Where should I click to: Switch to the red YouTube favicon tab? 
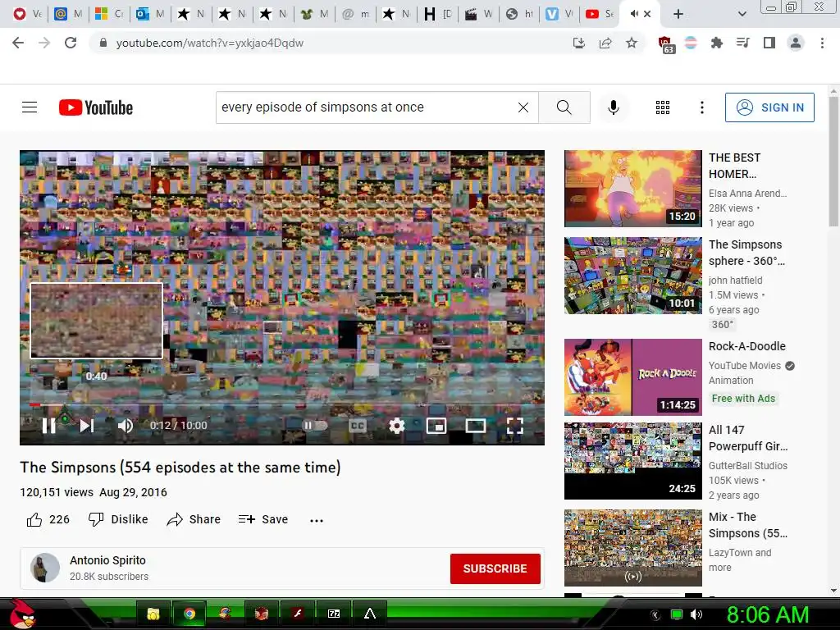600,14
